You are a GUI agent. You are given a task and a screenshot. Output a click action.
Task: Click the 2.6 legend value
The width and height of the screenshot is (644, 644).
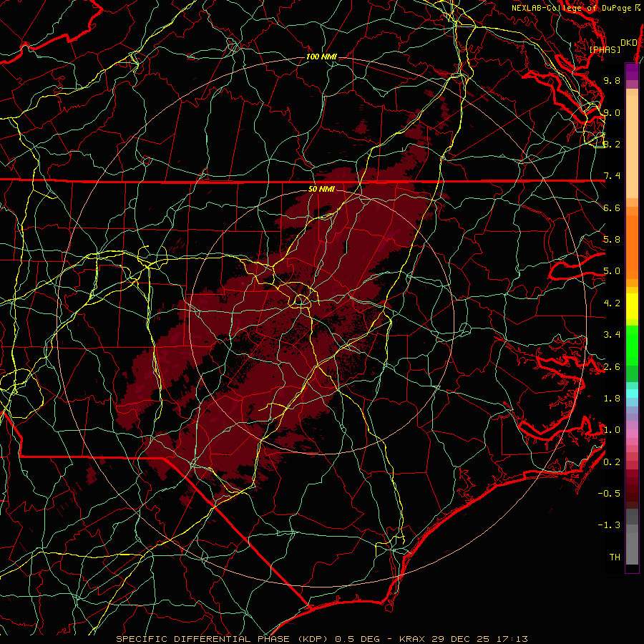pyautogui.click(x=612, y=367)
